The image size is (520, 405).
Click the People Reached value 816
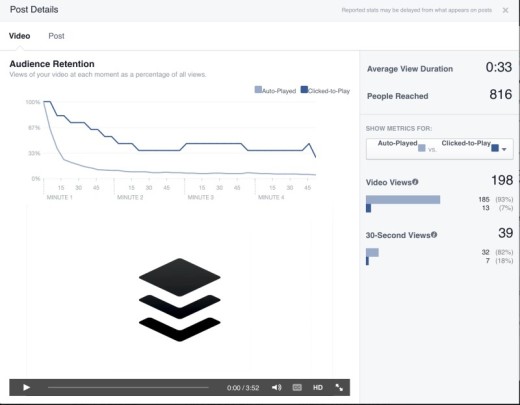click(x=501, y=95)
